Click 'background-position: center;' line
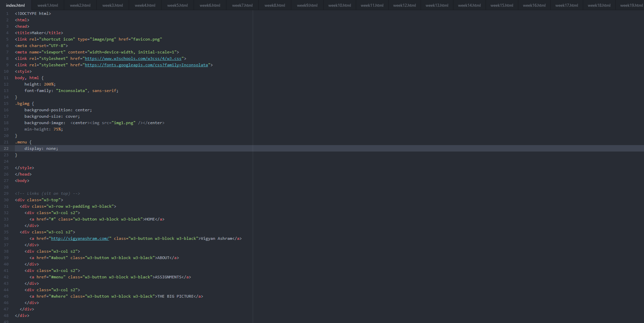Image resolution: width=644 pixels, height=323 pixels. click(58, 110)
